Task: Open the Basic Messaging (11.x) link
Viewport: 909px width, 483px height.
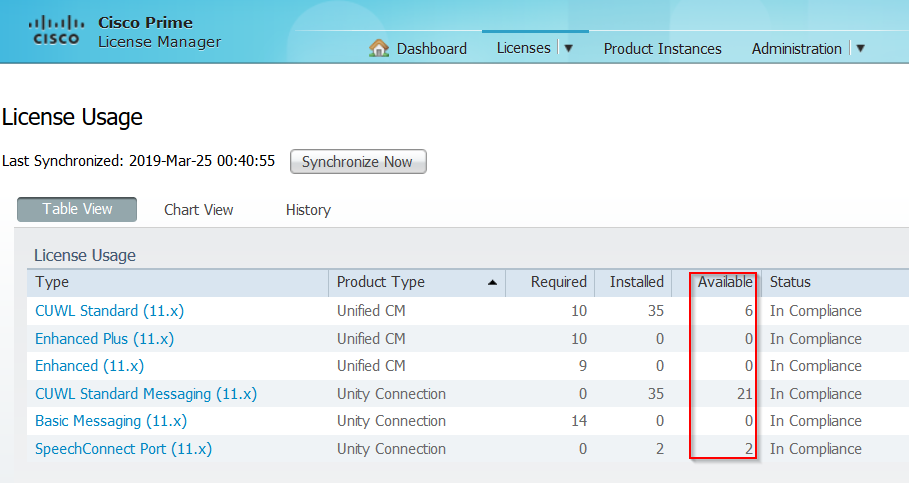Action: 111,421
